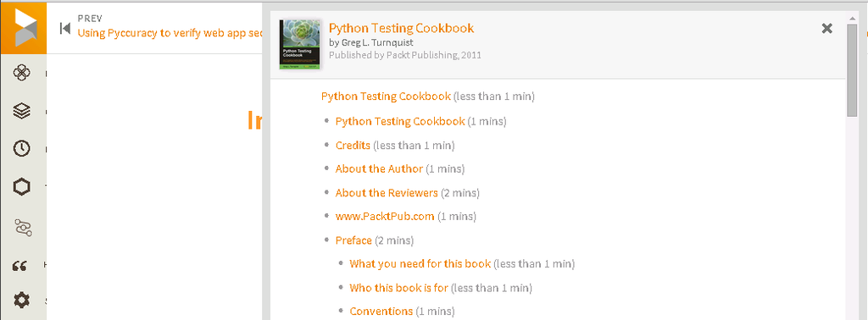
Task: Click 'Published by Packt Publishing, 2011' text
Action: (x=404, y=55)
